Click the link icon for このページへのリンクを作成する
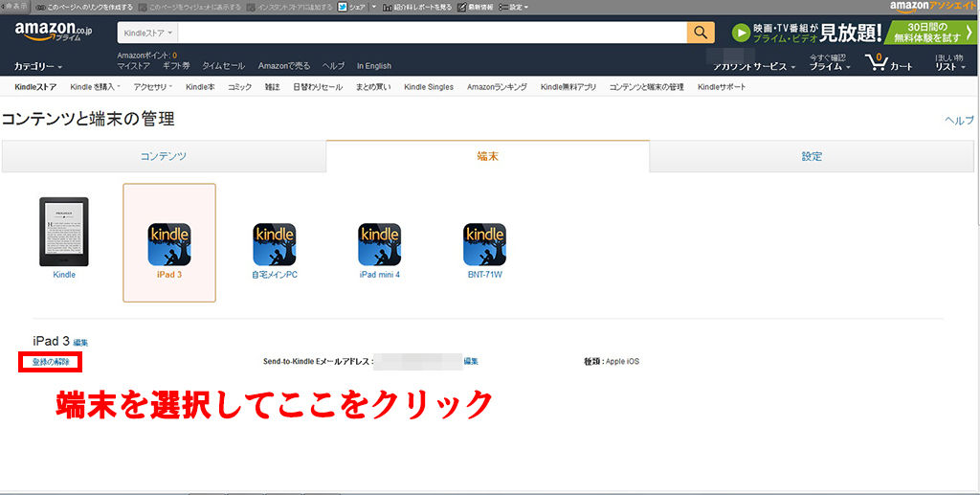980x495 pixels. coord(40,7)
